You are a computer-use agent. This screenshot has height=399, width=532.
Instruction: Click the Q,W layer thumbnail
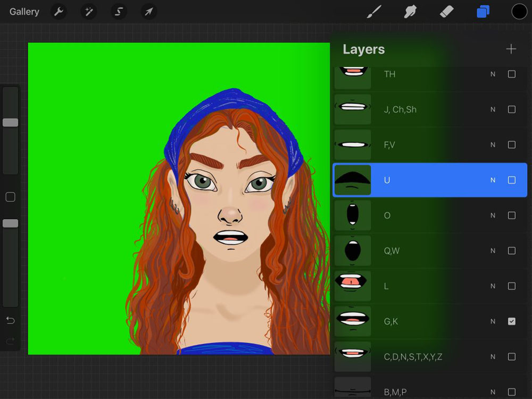[353, 251]
